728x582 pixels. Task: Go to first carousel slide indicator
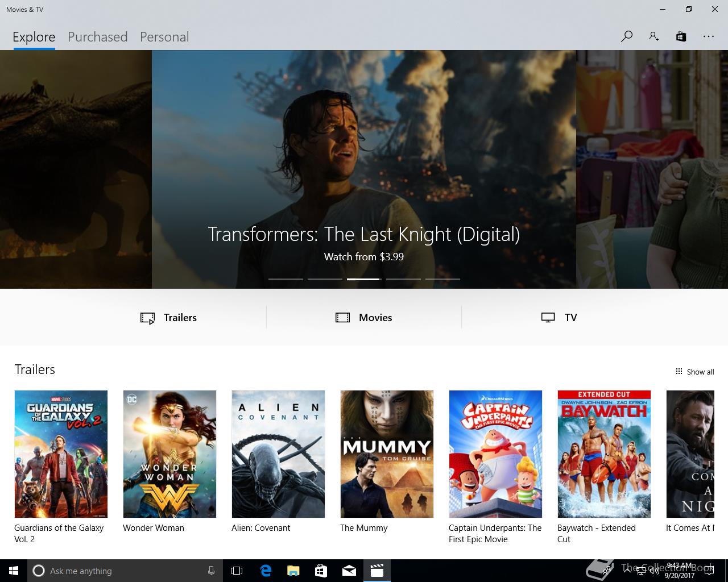286,279
